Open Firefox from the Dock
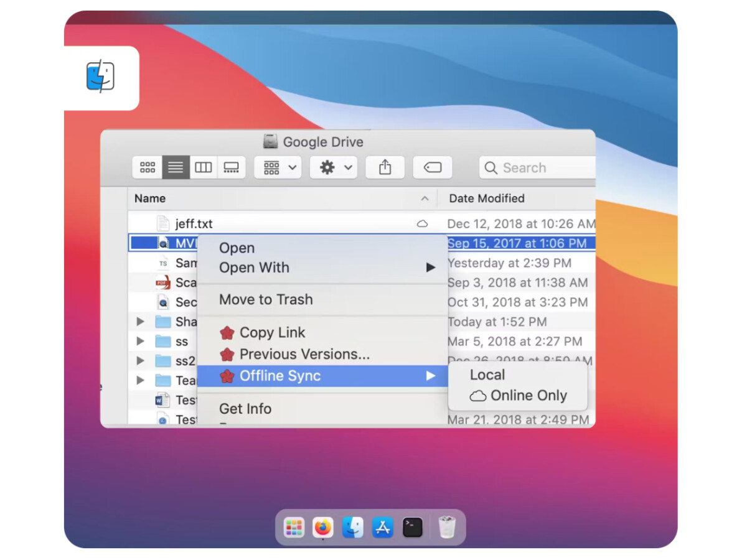This screenshot has width=747, height=560. tap(323, 528)
